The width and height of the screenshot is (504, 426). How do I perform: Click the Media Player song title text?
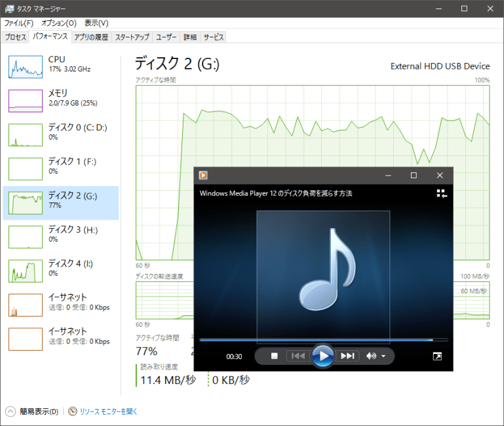click(x=276, y=193)
